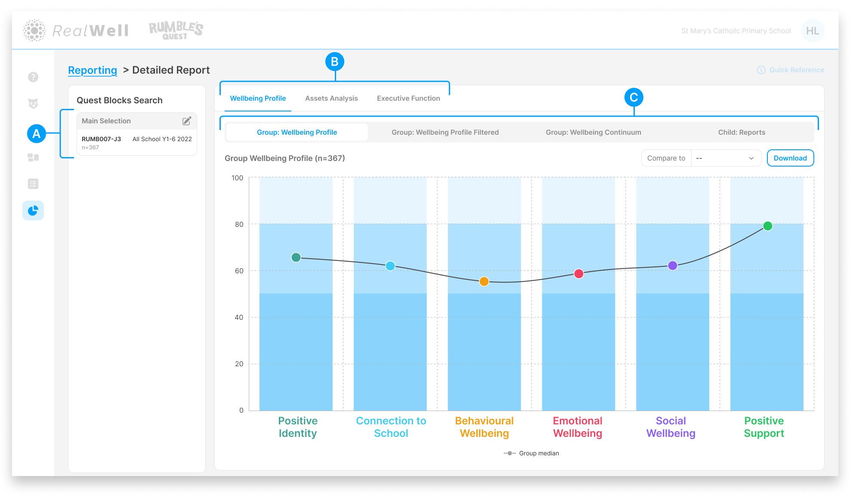Click the RealWell logo icon

coord(34,30)
